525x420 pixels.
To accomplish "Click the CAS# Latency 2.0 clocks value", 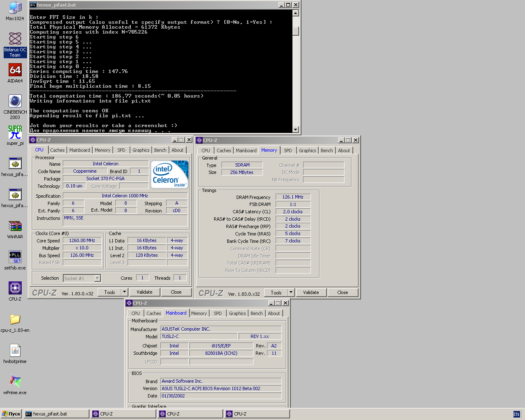I will 293,212.
